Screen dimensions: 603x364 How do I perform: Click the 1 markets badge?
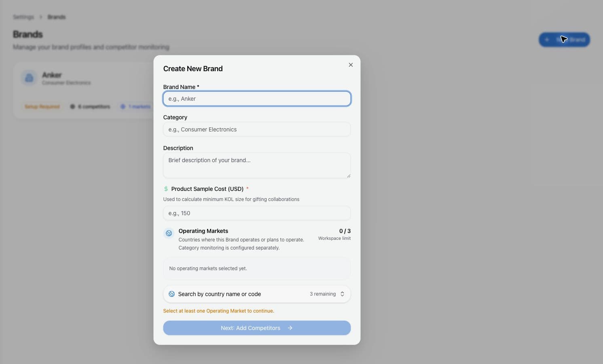point(136,107)
